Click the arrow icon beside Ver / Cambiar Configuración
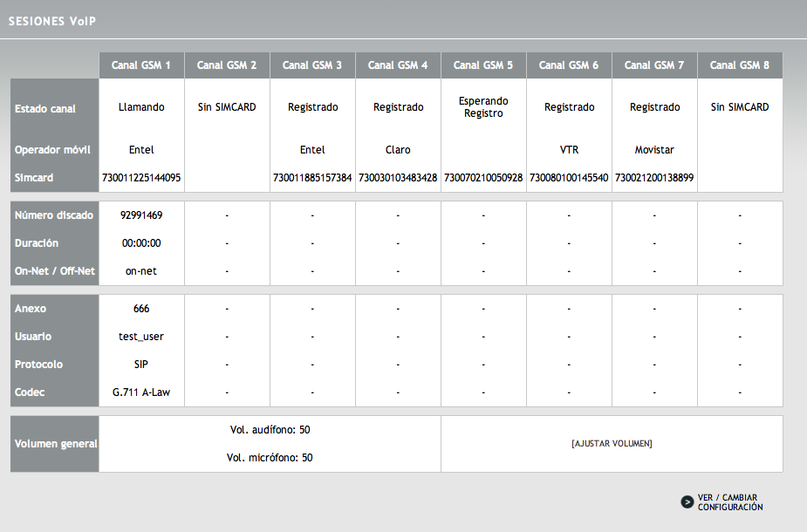This screenshot has width=807, height=532. (x=687, y=502)
